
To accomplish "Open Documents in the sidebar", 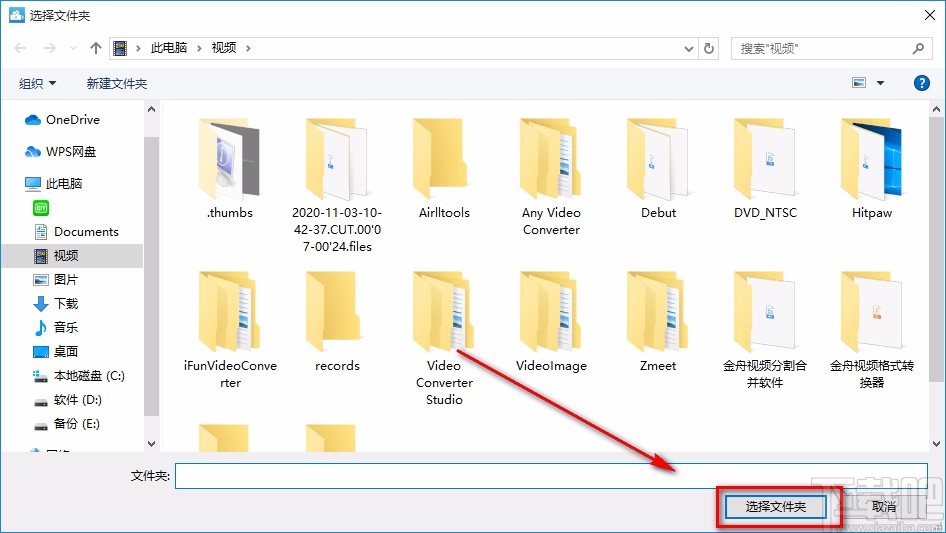I will [76, 232].
